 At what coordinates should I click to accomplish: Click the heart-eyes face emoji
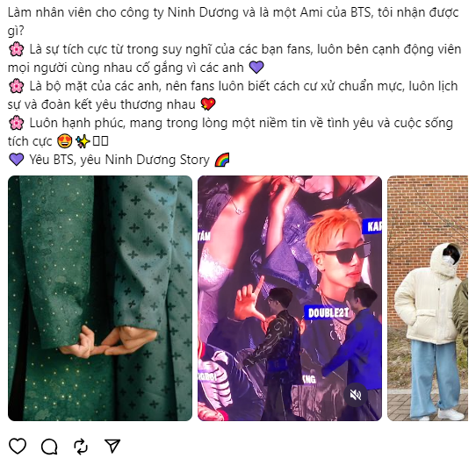pos(65,141)
